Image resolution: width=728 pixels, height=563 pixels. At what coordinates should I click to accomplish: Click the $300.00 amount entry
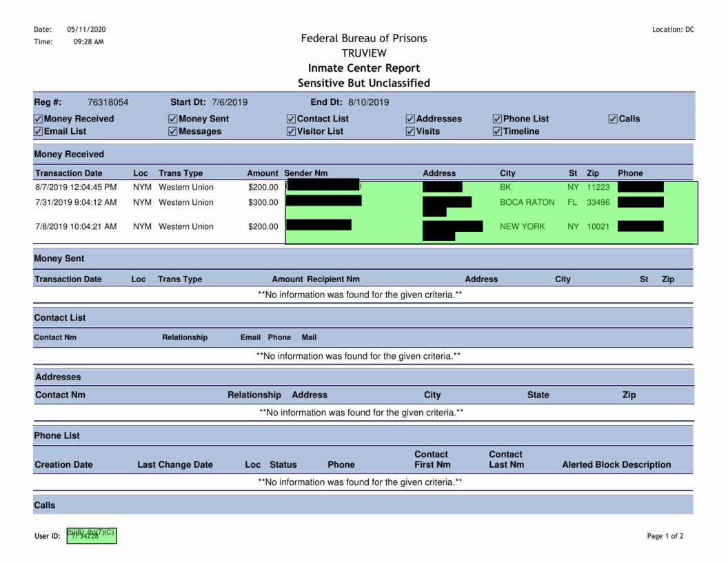263,202
